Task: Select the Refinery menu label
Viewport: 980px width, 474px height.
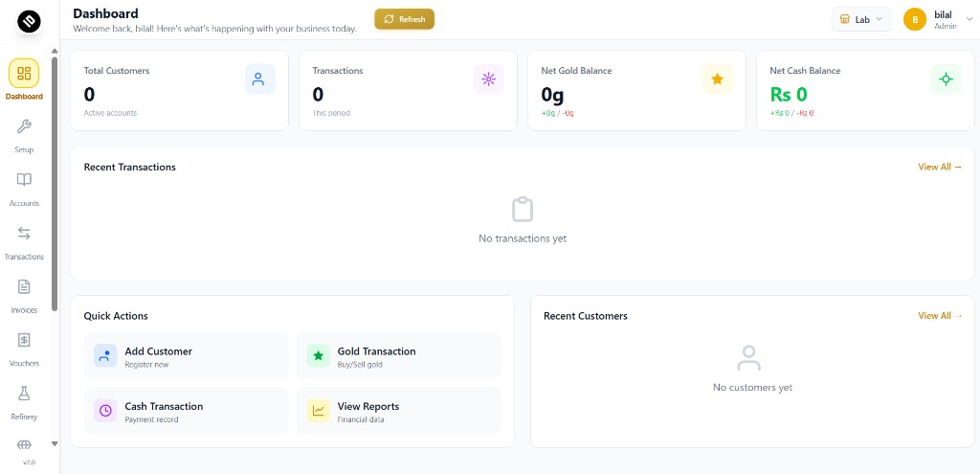Action: (24, 418)
